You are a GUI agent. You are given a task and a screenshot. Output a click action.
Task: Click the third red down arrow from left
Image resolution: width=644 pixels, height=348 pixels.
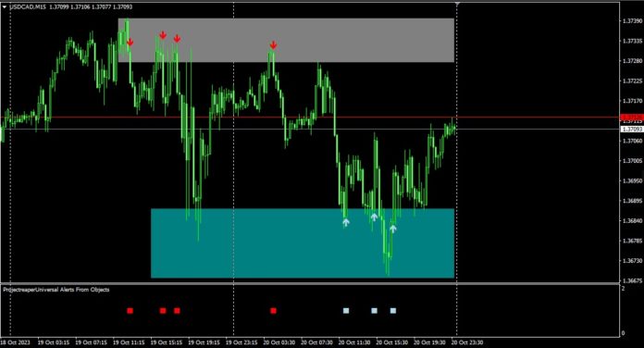[x=177, y=39]
